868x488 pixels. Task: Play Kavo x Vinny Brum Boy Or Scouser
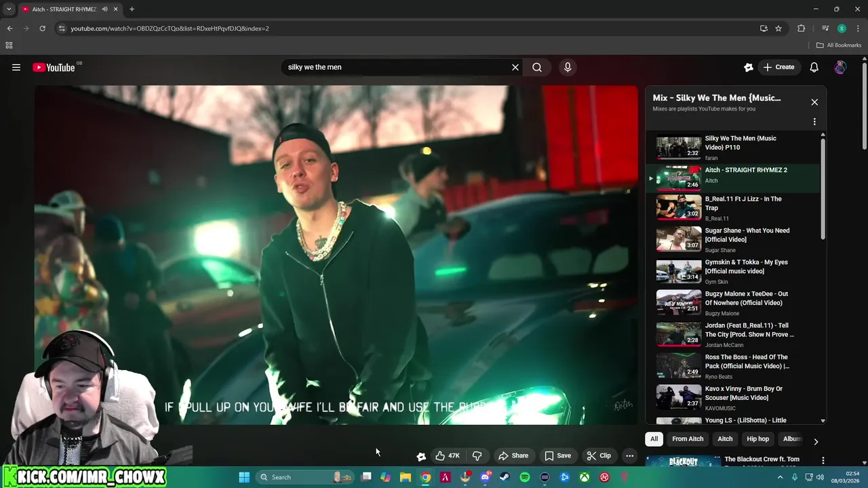732,398
